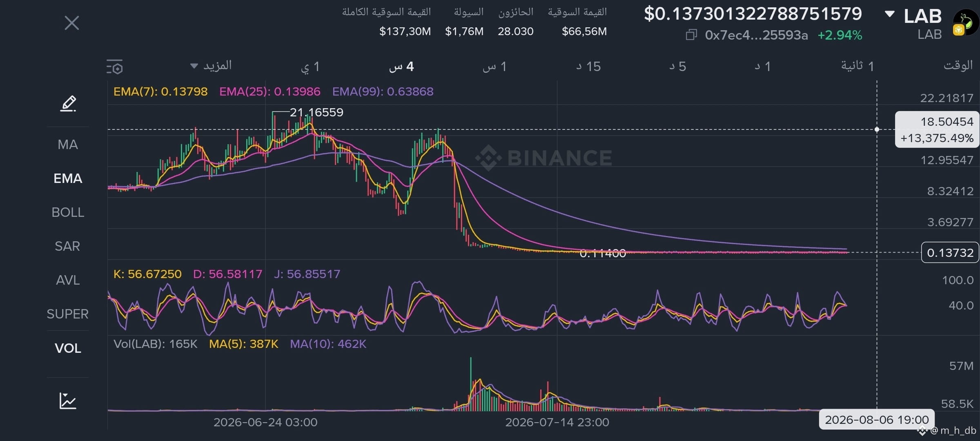Click the J: 56.85517 indicator value
Viewport: 980px width, 441px height.
click(307, 274)
